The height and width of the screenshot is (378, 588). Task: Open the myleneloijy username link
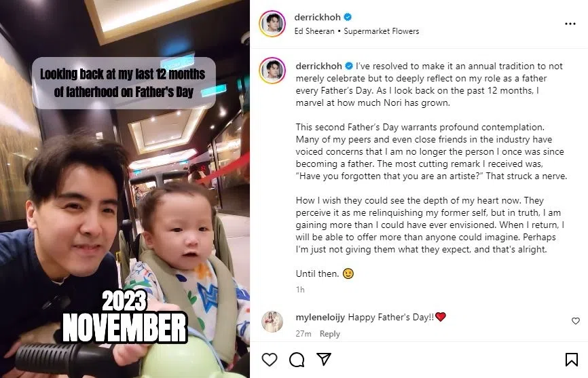pyautogui.click(x=320, y=318)
